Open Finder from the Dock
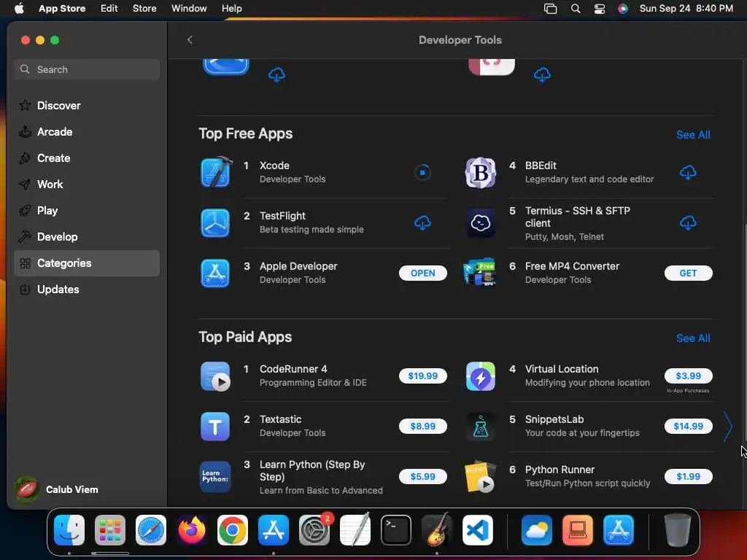Screen dimensions: 747x560 coord(69,530)
